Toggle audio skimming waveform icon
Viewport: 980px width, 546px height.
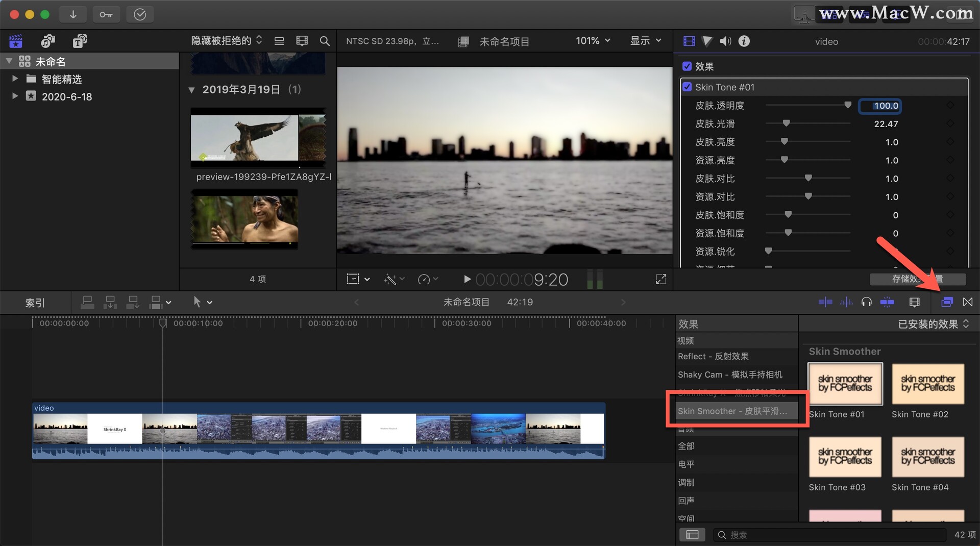[846, 302]
